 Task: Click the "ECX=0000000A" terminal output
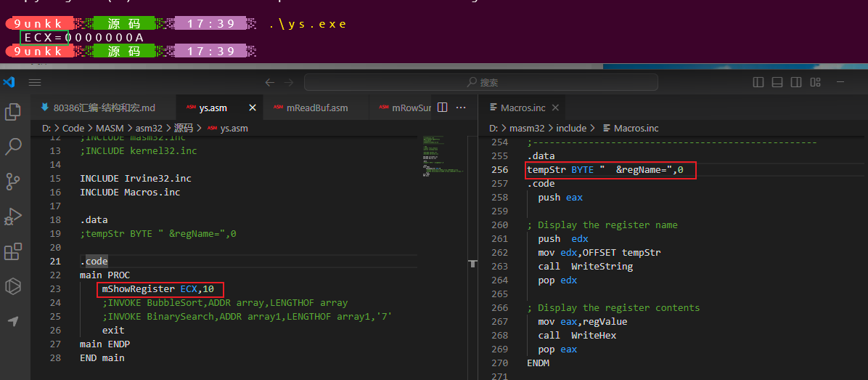pos(84,38)
